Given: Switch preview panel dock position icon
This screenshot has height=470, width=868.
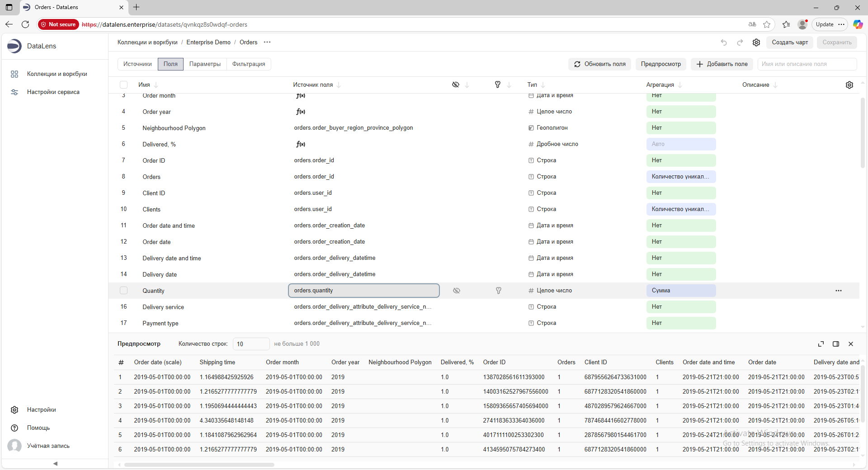Looking at the screenshot, I should coord(836,344).
